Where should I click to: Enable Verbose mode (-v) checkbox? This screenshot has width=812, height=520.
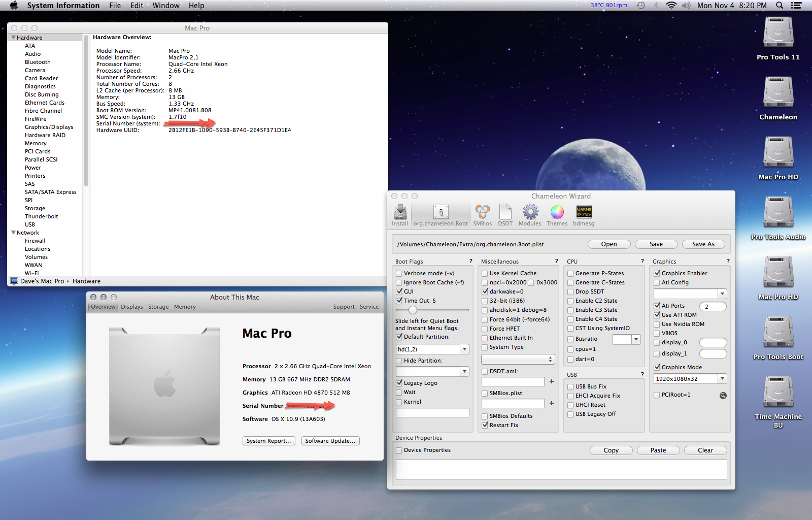pyautogui.click(x=399, y=274)
